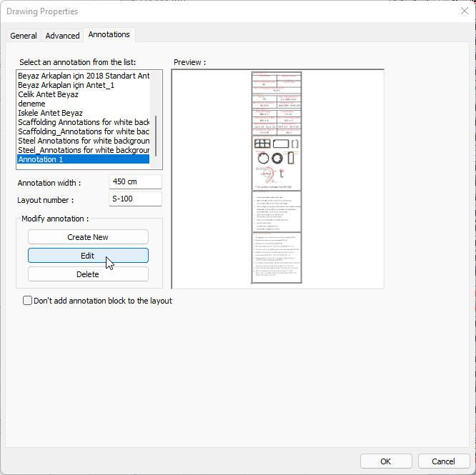Select 'Beyaz Arkaplan için Antet_1' item
This screenshot has height=475, width=476.
coord(66,85)
